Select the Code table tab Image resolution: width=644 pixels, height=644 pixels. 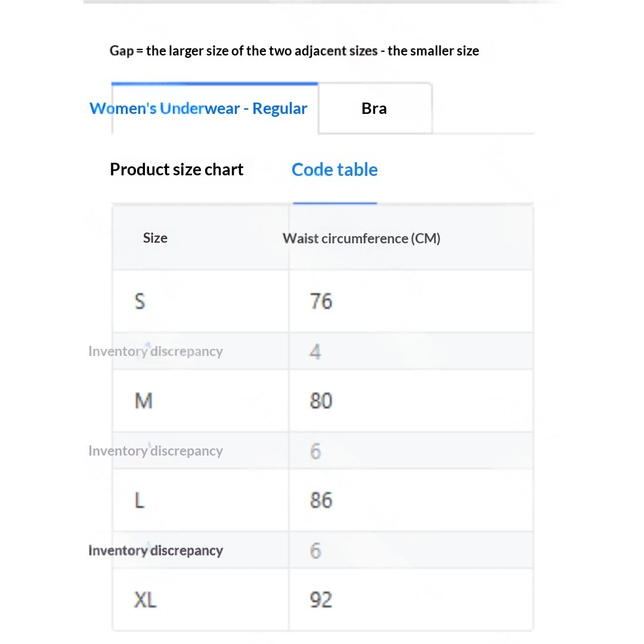pyautogui.click(x=335, y=169)
